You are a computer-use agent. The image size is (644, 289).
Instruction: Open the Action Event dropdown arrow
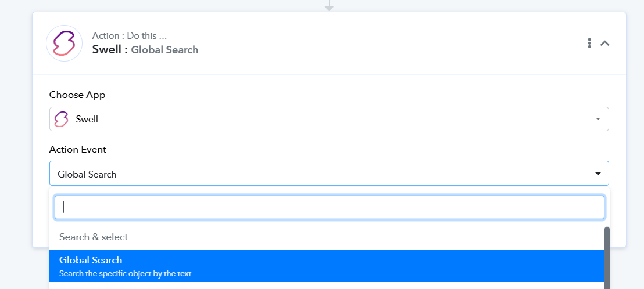598,174
